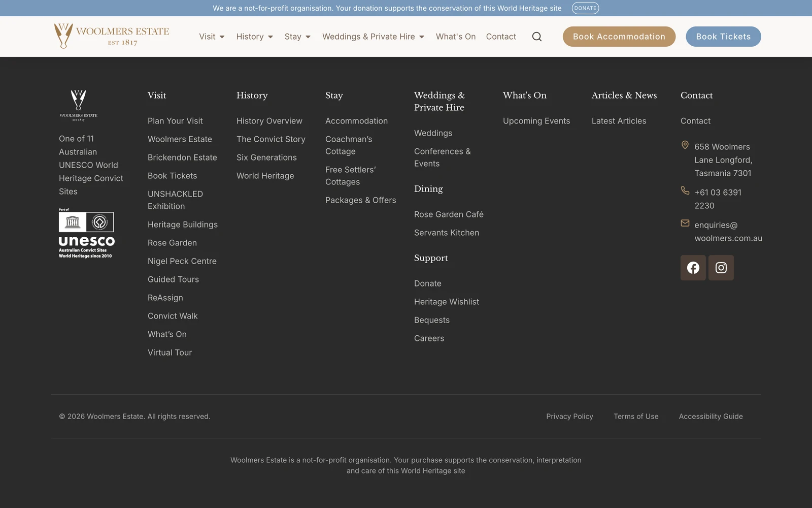Open Brickendon Estate link
The width and height of the screenshot is (812, 508).
182,157
